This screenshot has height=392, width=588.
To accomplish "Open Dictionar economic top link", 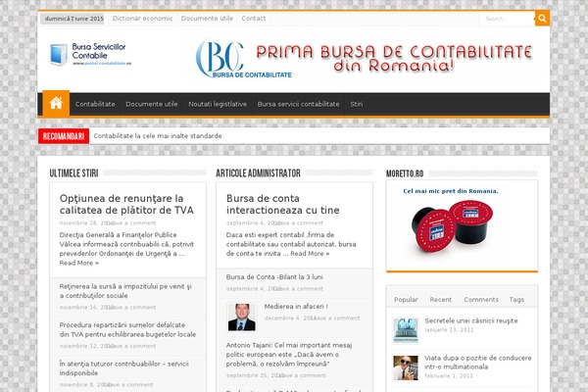I will pos(142,19).
